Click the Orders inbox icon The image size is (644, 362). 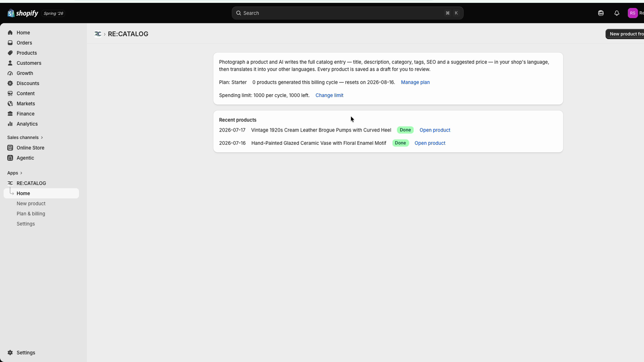[x=10, y=43]
